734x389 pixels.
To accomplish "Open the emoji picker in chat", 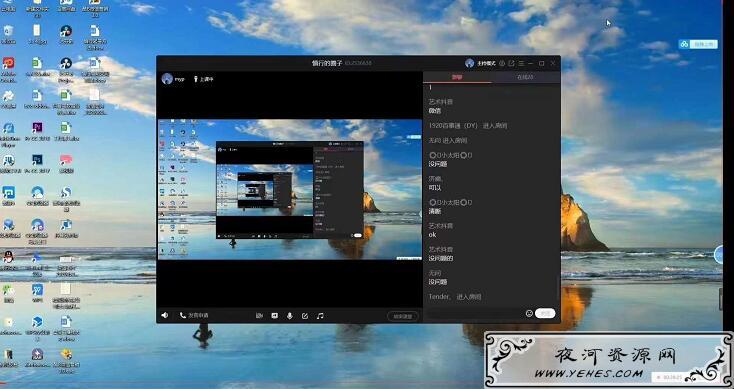I will pyautogui.click(x=529, y=313).
